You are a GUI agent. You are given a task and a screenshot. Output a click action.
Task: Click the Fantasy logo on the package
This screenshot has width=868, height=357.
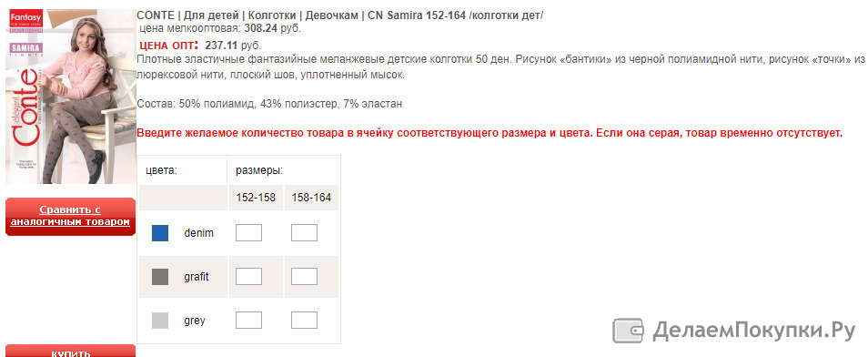pos(23,20)
